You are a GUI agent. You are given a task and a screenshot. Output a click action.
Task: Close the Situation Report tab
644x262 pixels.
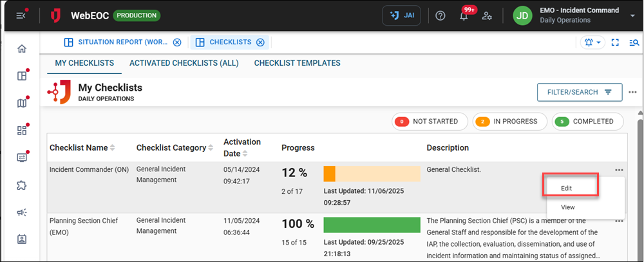(177, 42)
